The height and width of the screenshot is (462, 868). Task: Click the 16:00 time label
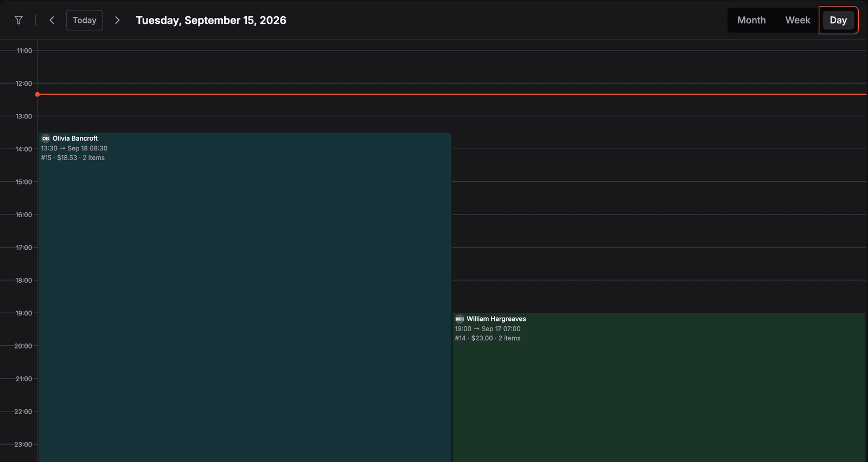pyautogui.click(x=24, y=215)
